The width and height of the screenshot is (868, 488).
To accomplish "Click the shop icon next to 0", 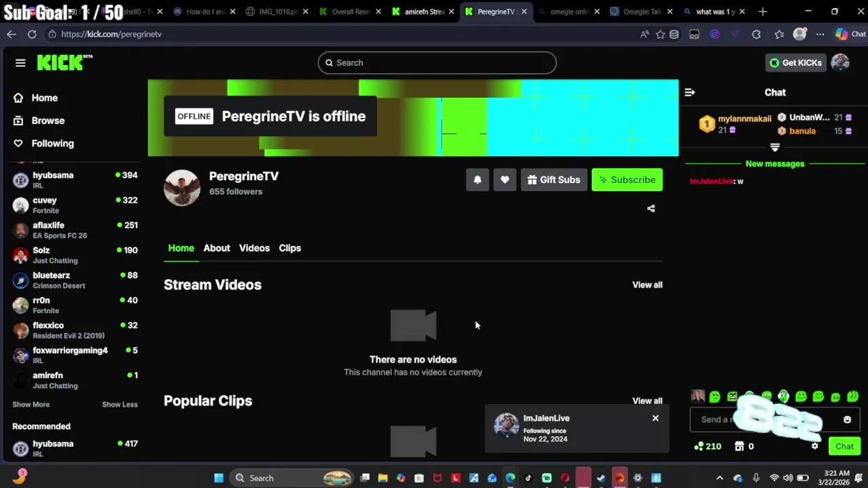I will point(740,446).
